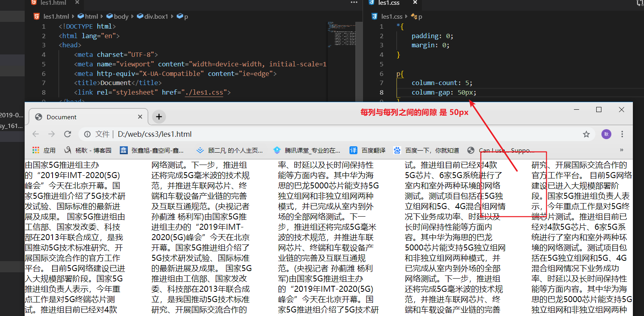Click the code minimap in les1.html editor

click(x=342, y=35)
